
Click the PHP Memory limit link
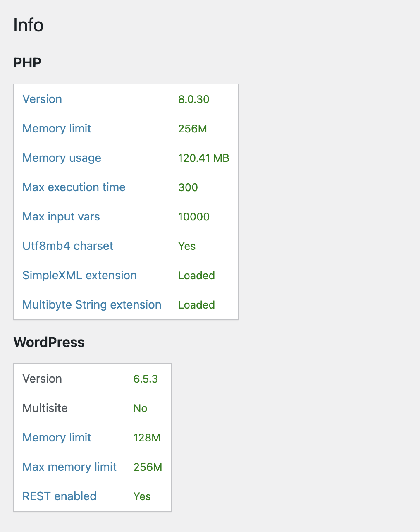point(57,129)
